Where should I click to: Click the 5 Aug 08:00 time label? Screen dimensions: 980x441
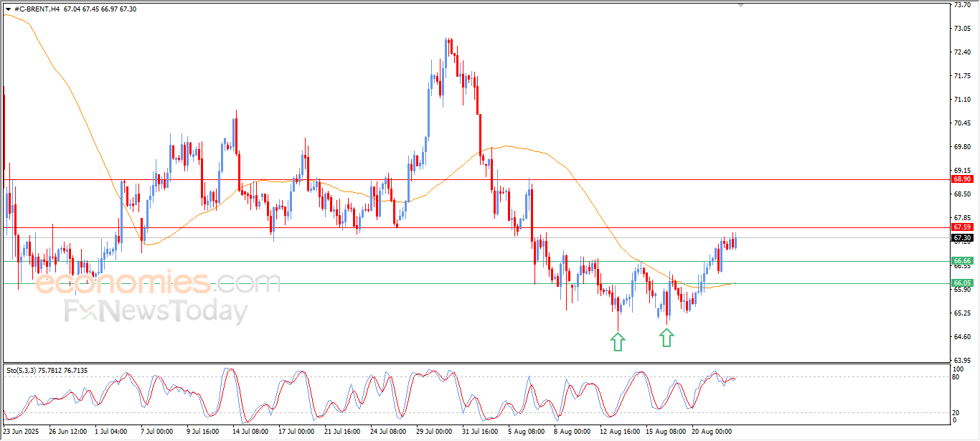[526, 432]
